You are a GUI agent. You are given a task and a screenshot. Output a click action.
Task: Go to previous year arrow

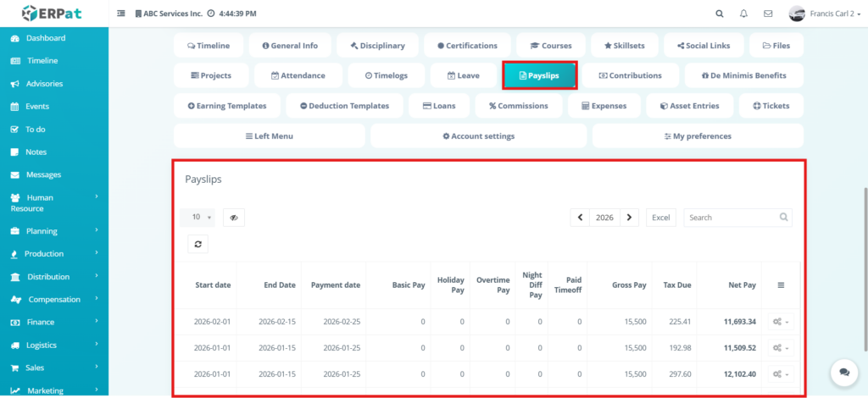click(x=580, y=218)
